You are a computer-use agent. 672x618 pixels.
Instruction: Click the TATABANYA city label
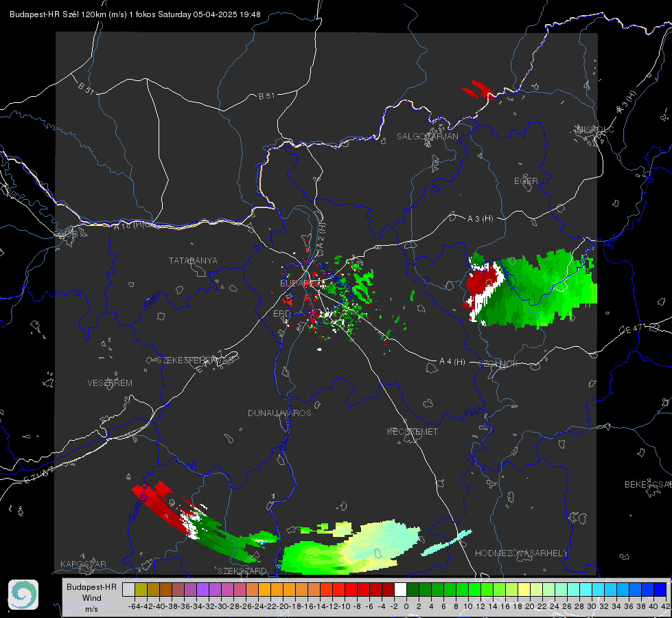pyautogui.click(x=193, y=260)
